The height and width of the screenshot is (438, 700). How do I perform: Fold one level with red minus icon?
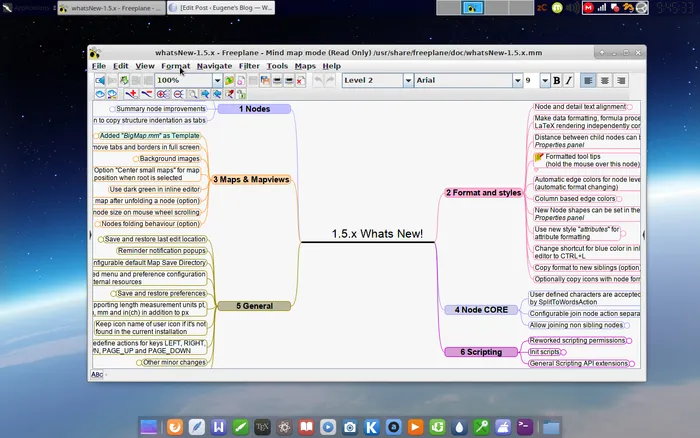[146, 94]
